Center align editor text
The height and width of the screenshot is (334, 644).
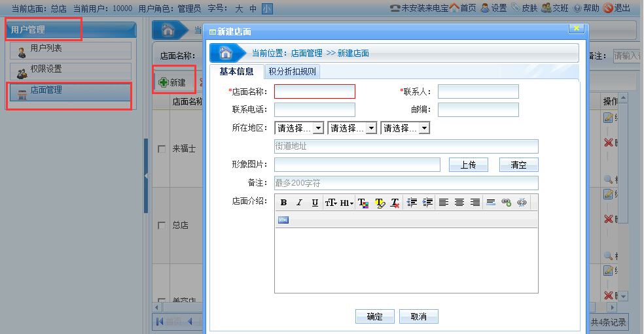tap(459, 202)
